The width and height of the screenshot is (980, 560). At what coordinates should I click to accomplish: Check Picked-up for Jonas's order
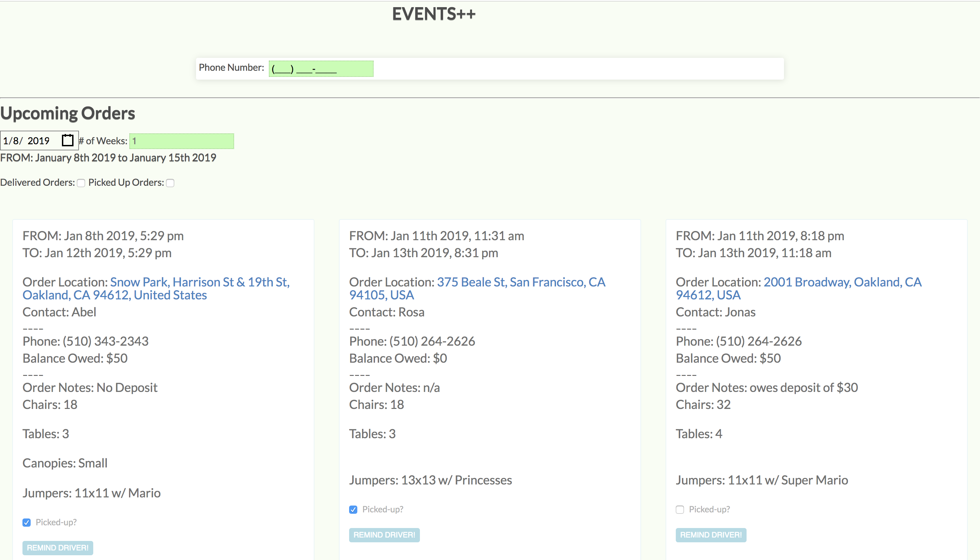point(680,510)
